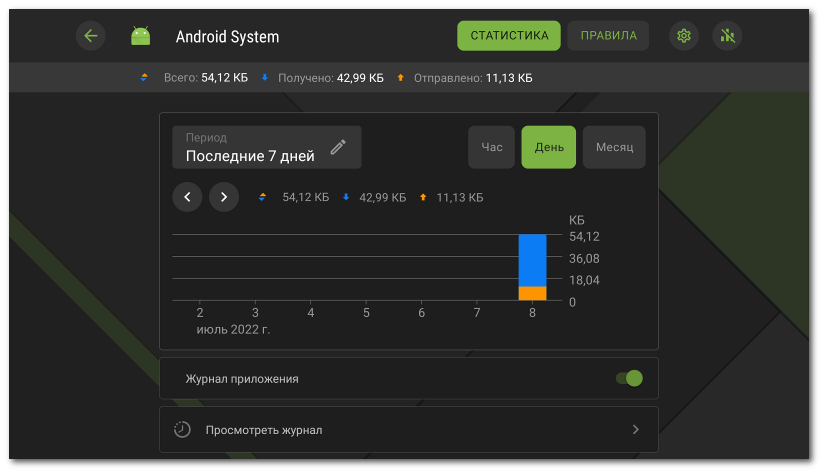
Task: Open the Просмотреть журнал row
Action: point(408,430)
